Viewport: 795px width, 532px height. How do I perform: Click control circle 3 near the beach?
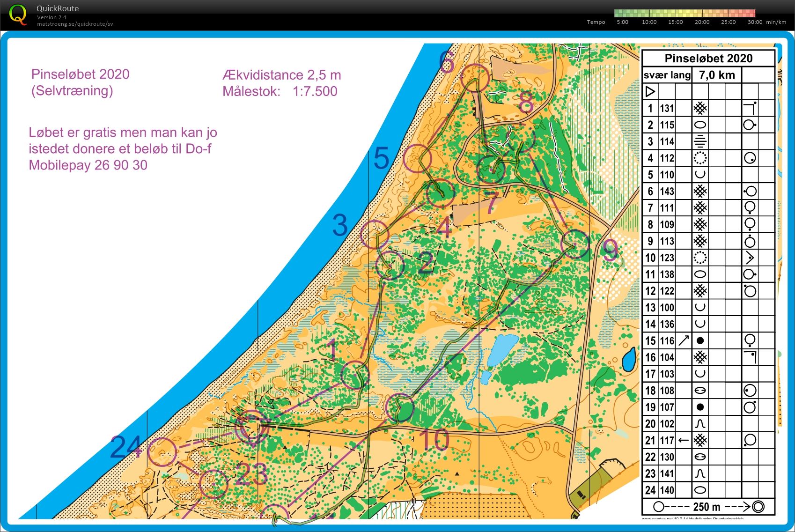375,235
